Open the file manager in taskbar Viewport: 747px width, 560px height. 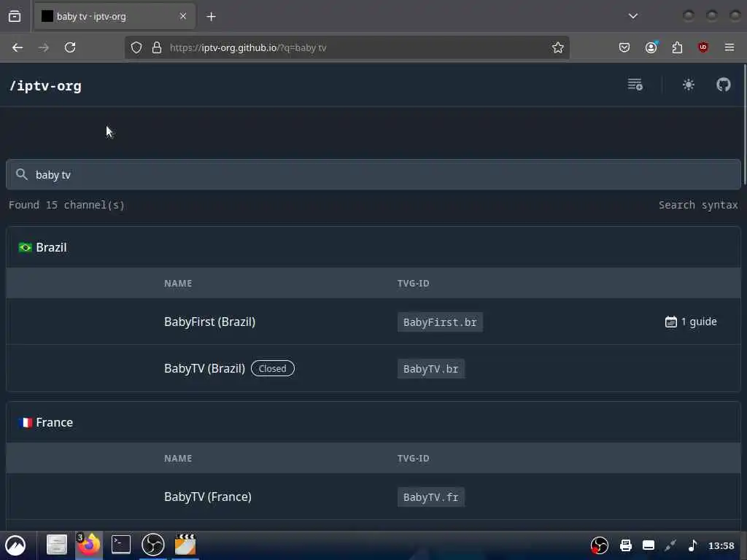(56, 545)
